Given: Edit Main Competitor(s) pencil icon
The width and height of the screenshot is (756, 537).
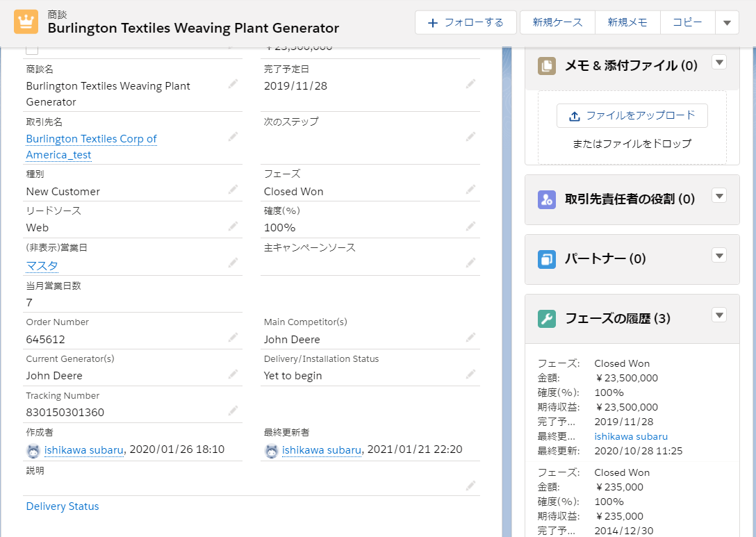Looking at the screenshot, I should tap(470, 337).
